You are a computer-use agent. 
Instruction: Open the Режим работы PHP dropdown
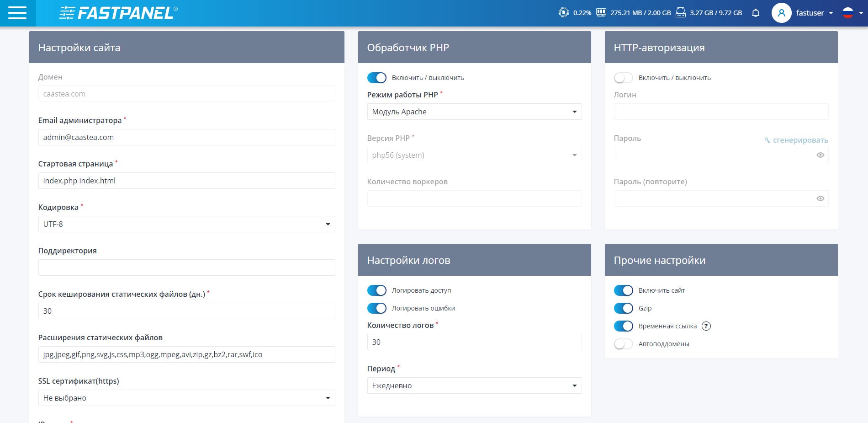coord(474,112)
